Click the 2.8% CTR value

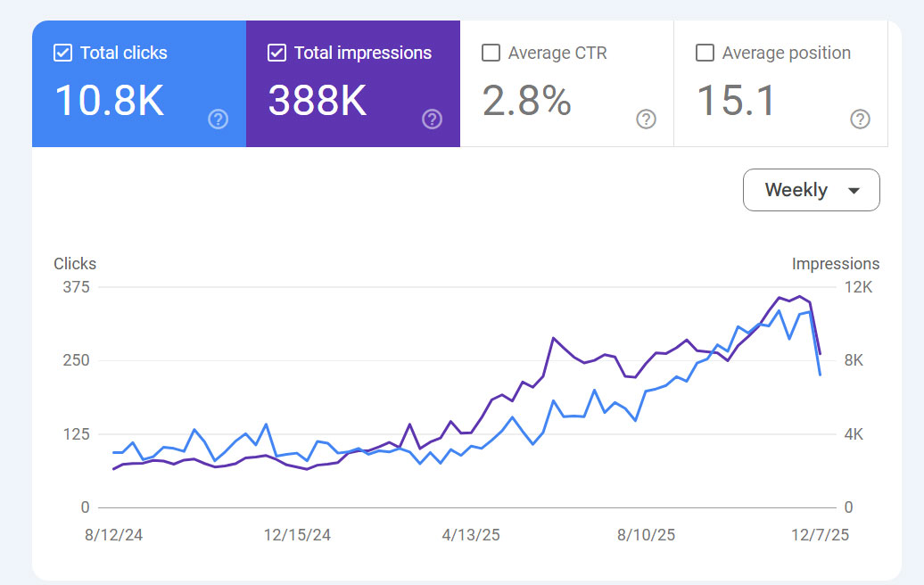[524, 101]
